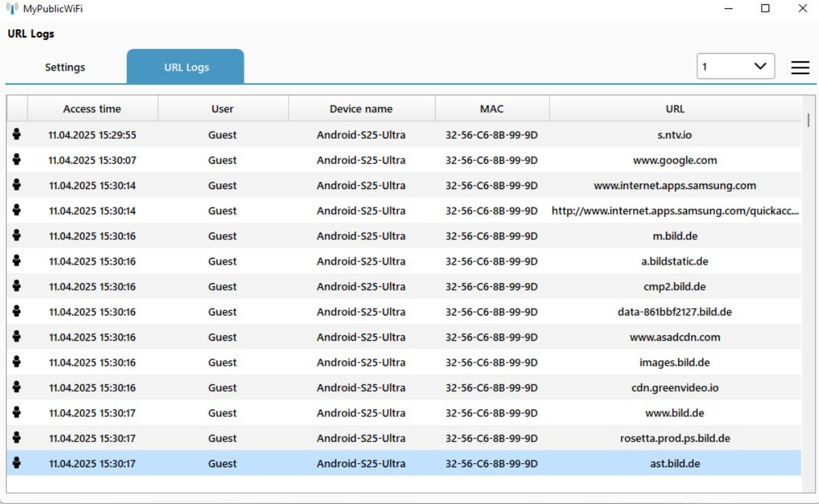The image size is (819, 504).
Task: Click MyPublicWiFi app icon in title bar
Action: coord(13,8)
